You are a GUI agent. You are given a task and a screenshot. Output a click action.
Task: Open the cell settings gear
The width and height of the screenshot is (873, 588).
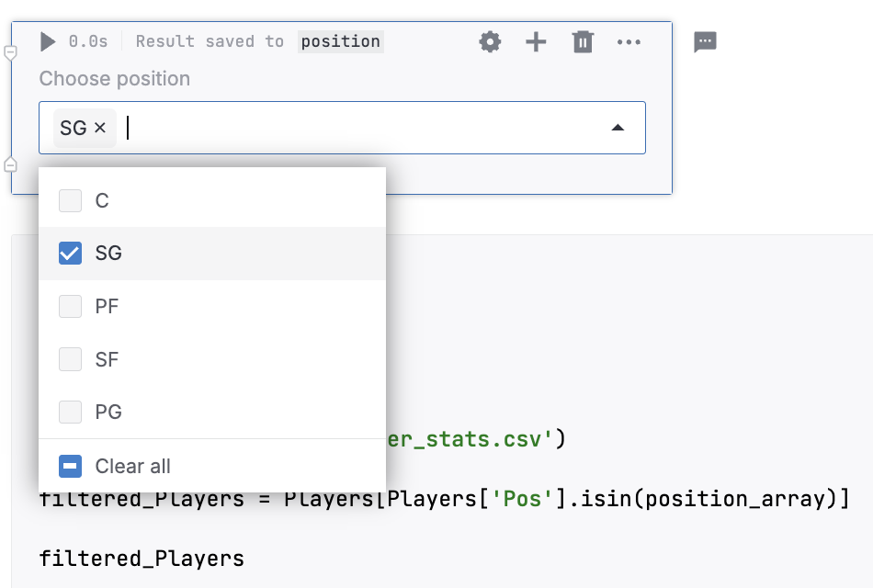pos(490,41)
